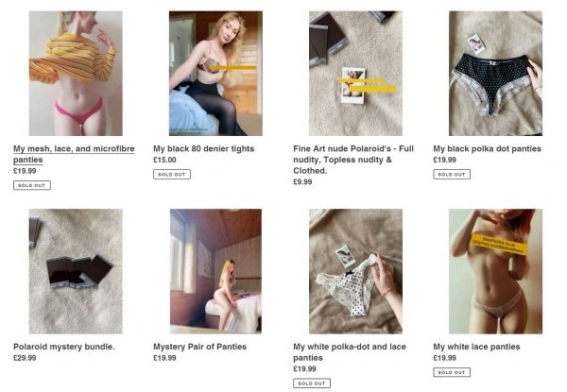Click the product image for black 80 denier tights

215,74
